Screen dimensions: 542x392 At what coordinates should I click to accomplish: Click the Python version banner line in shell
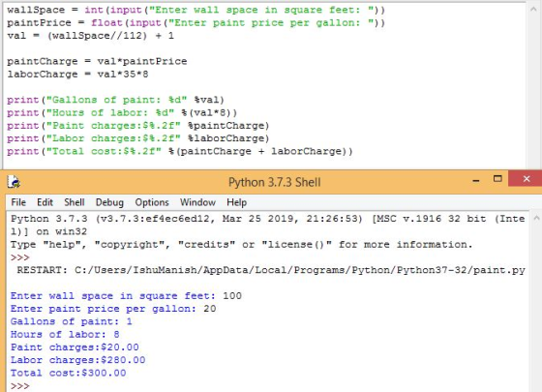pyautogui.click(x=268, y=219)
